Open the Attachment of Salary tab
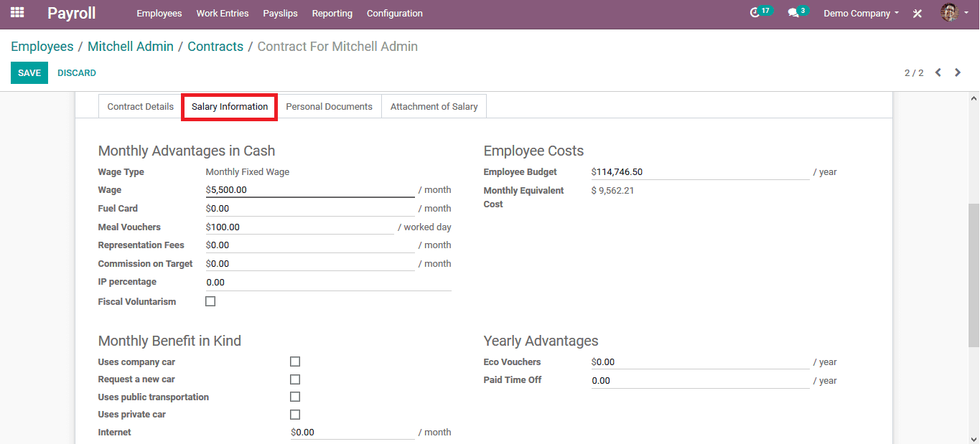The height and width of the screenshot is (444, 980). [x=434, y=106]
